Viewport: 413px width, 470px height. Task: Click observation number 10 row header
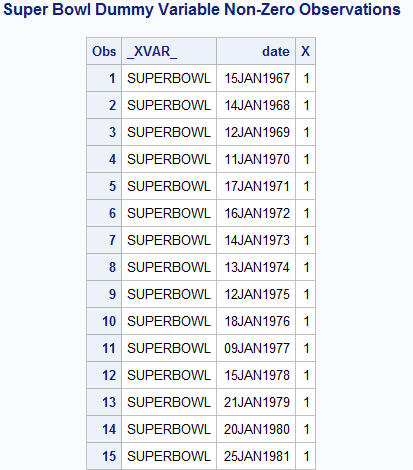(104, 321)
